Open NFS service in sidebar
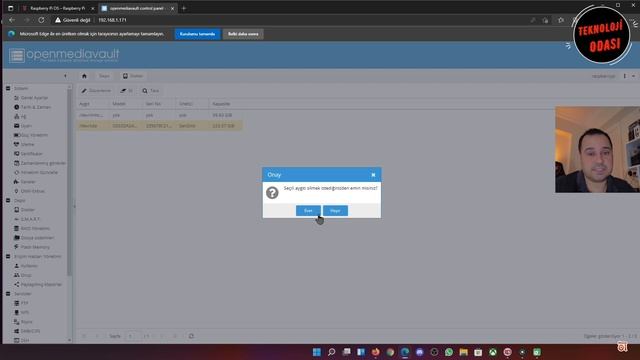640x360 pixels. pyautogui.click(x=21, y=313)
